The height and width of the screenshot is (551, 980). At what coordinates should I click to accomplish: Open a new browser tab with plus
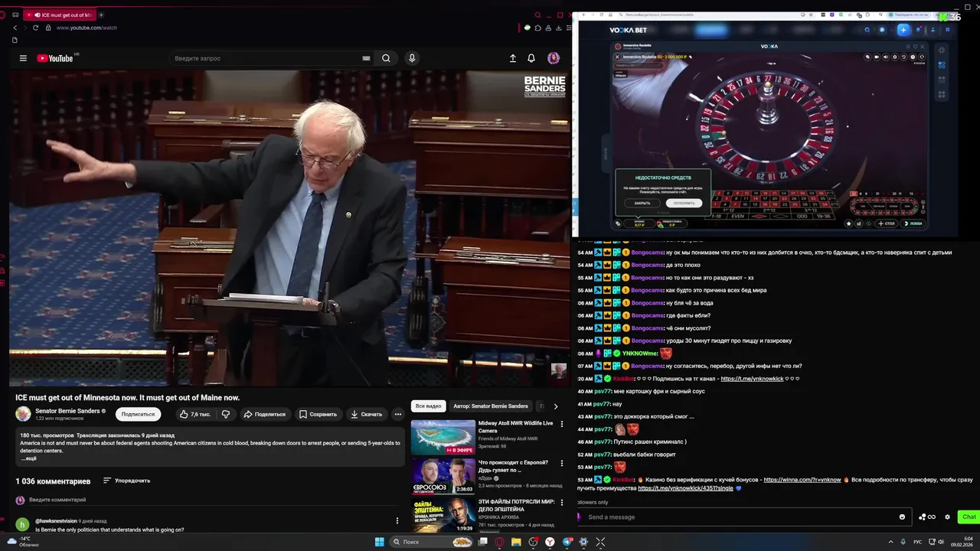(101, 15)
